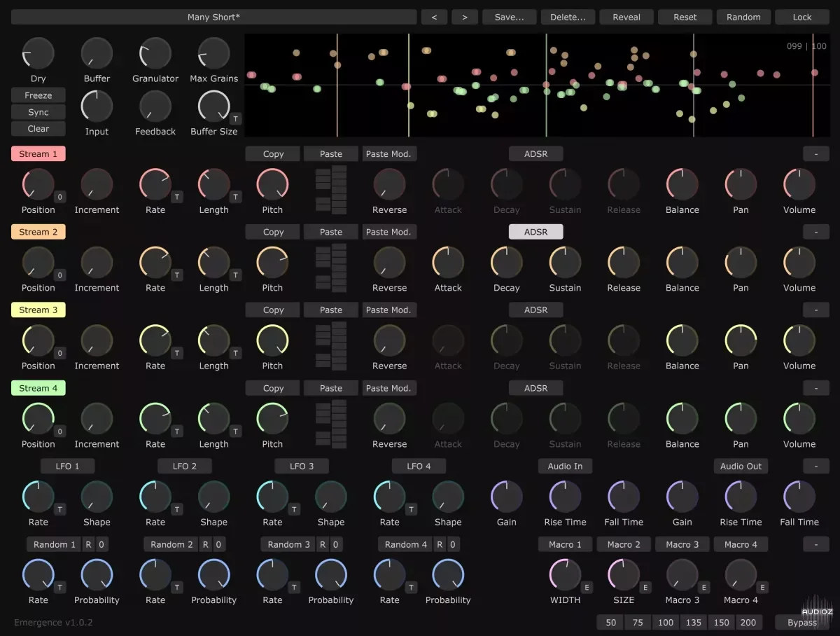Viewport: 840px width, 636px height.
Task: Click the Audio In Gain knob
Action: 507,497
